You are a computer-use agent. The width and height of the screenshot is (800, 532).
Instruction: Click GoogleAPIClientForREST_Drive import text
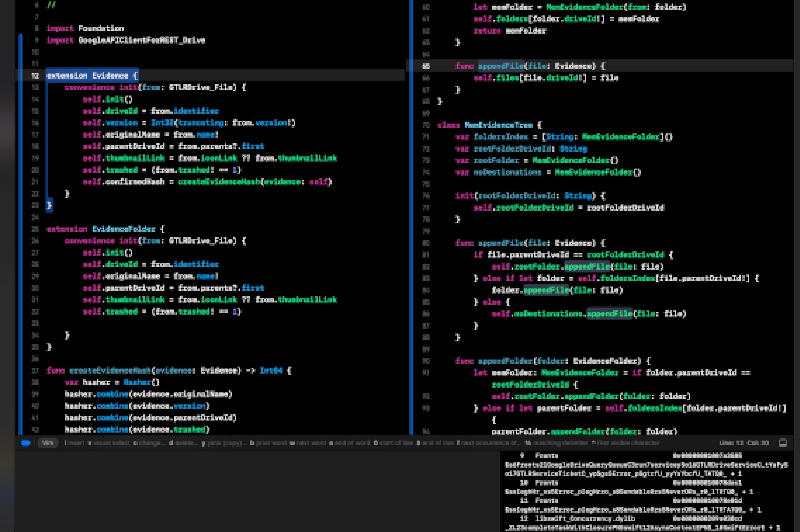click(x=142, y=40)
